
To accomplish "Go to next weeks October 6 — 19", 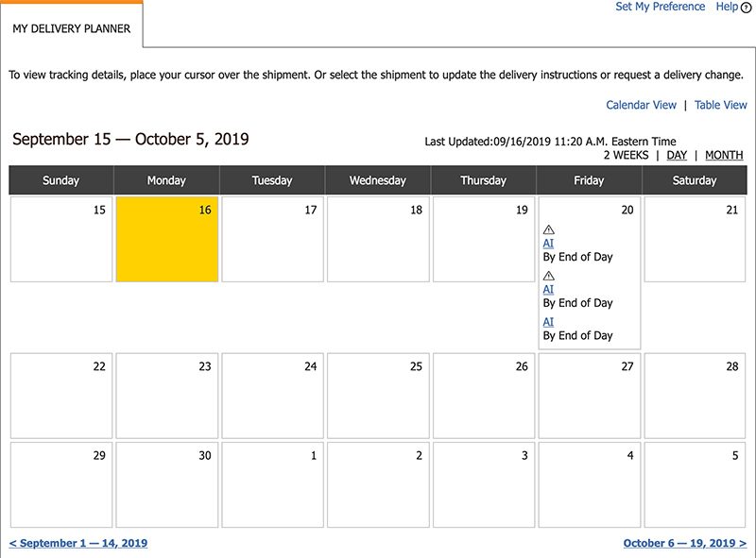I will point(684,543).
